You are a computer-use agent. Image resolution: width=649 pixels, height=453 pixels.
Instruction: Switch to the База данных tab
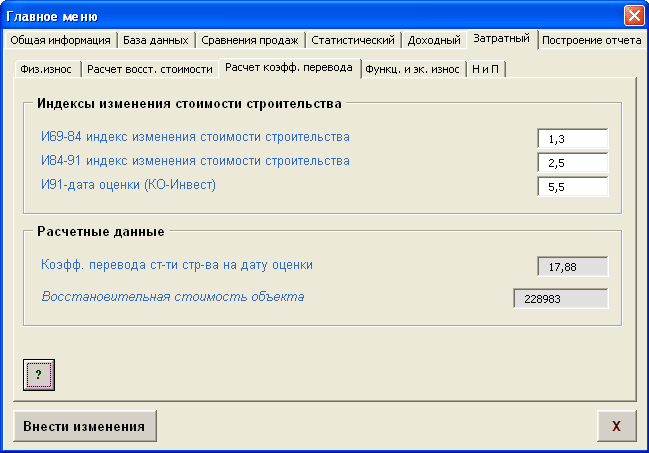pos(156,40)
